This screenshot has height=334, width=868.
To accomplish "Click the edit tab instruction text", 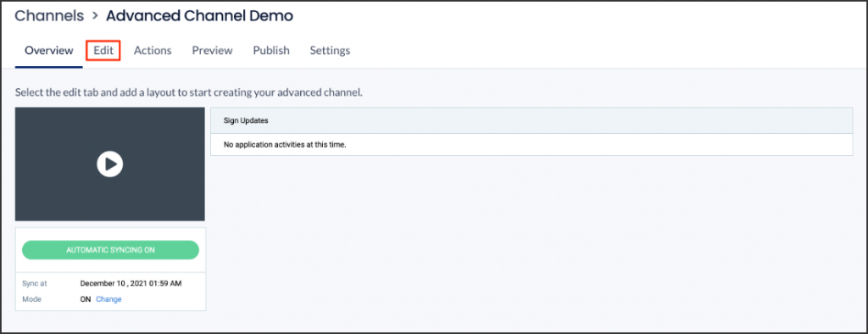I will (x=189, y=92).
